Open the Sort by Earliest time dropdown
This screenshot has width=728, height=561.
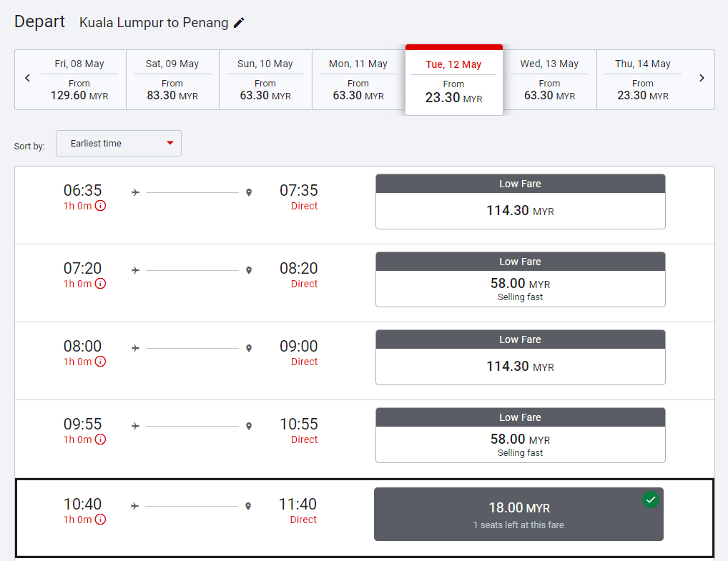[119, 144]
